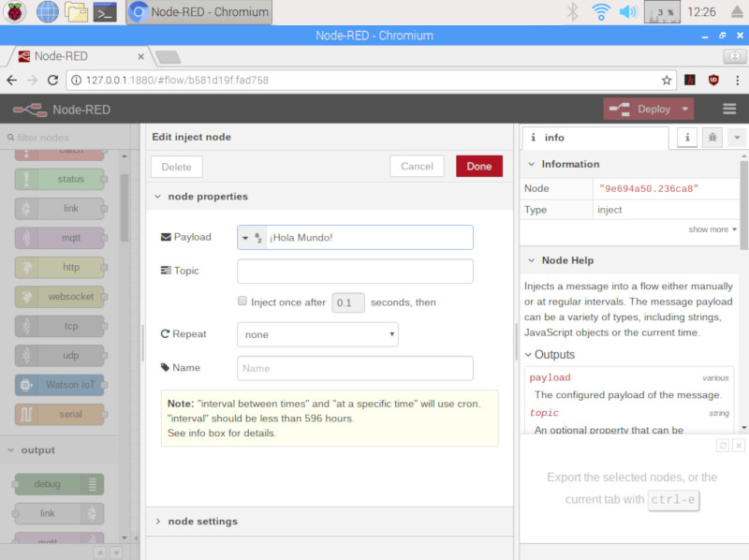Collapse the Node Help section
The height and width of the screenshot is (560, 749).
[x=561, y=260]
